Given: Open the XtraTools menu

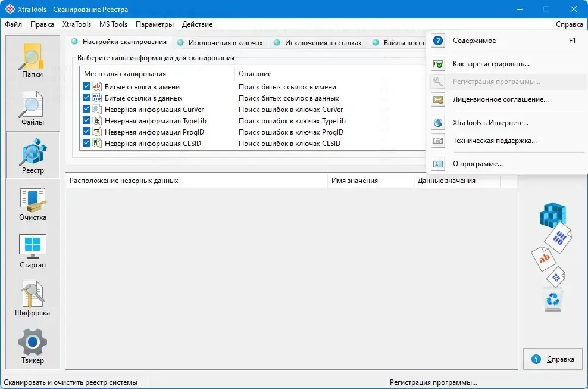Looking at the screenshot, I should tap(77, 24).
